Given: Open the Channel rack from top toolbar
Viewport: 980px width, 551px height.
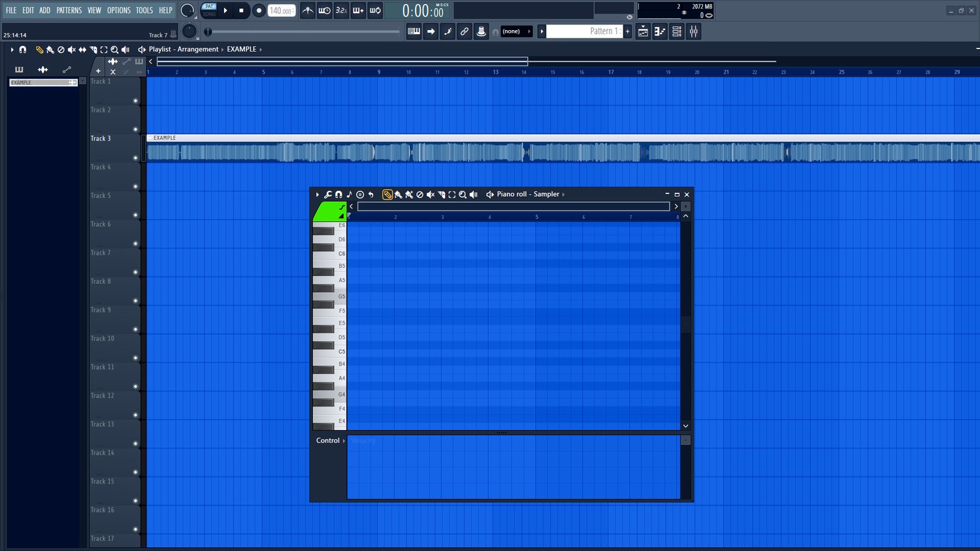Looking at the screenshot, I should pyautogui.click(x=677, y=31).
